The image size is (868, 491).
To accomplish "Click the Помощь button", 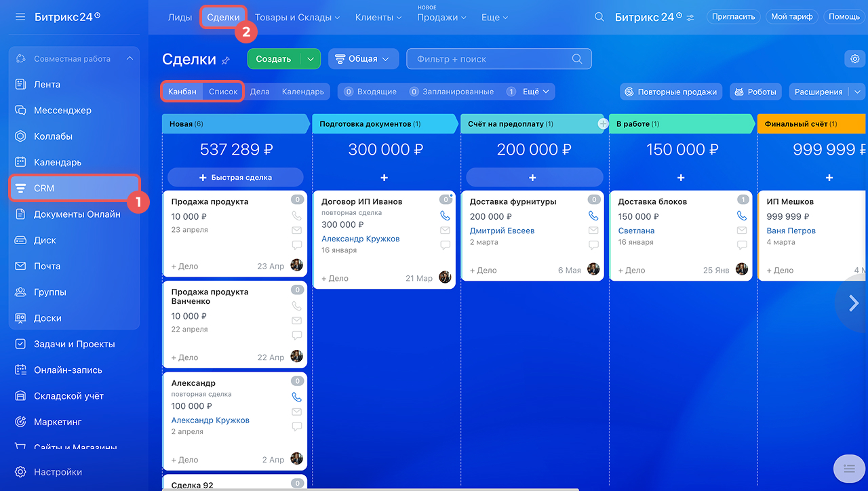I will [x=844, y=17].
